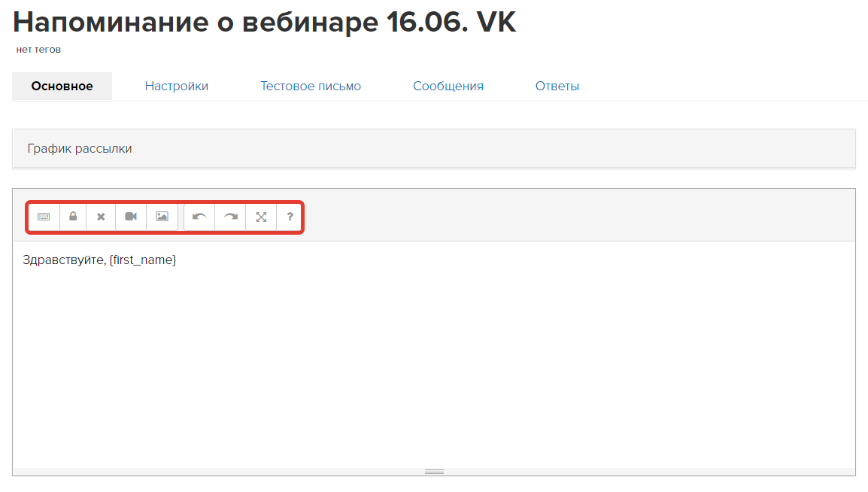Image resolution: width=868 pixels, height=492 pixels.
Task: Click the title 'Напоминание о вебинаре 16.06. VK'
Action: pos(265,23)
